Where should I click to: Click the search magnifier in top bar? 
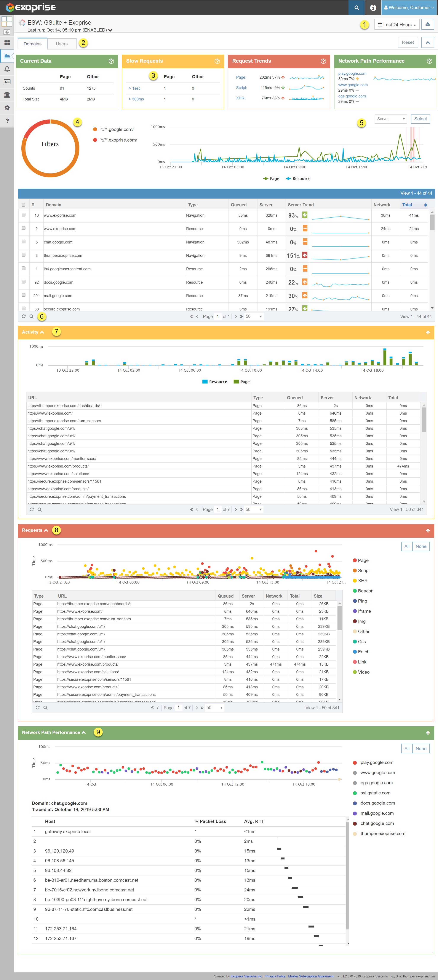[356, 8]
